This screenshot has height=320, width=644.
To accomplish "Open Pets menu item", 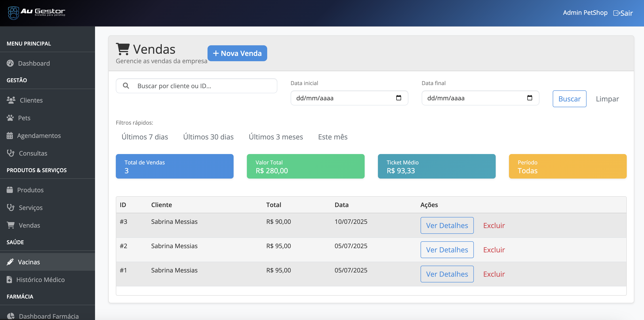I will click(48, 118).
